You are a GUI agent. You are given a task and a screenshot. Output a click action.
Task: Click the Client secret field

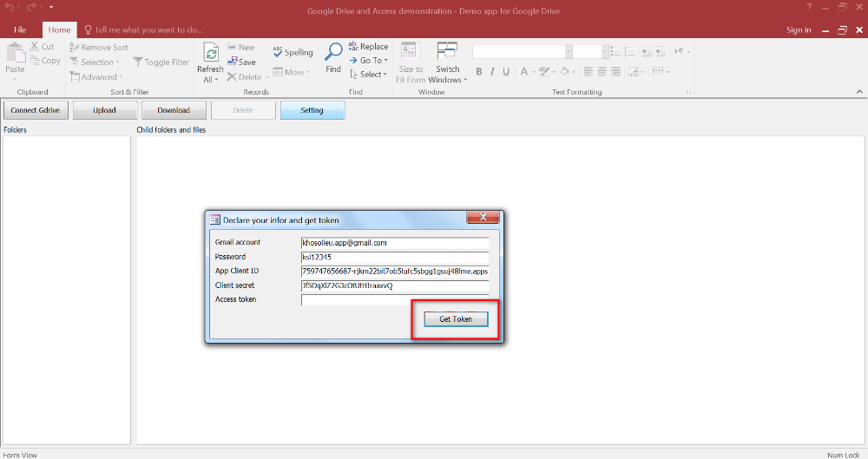click(395, 285)
